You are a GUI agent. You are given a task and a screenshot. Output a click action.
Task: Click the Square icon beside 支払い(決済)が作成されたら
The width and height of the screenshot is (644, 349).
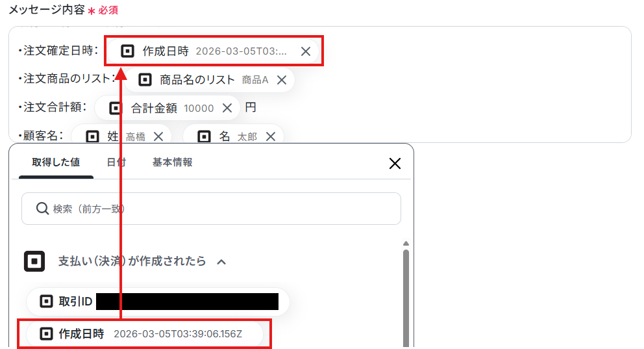pos(34,261)
